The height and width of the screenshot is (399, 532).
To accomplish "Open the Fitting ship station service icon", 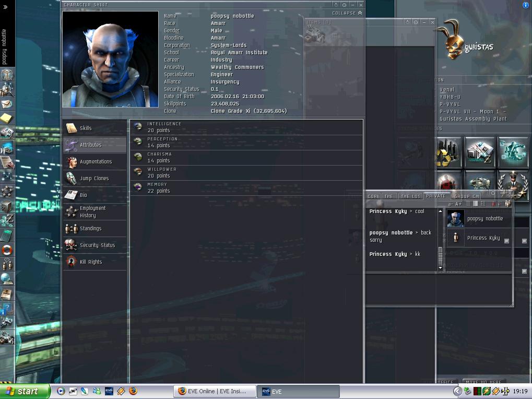I will (x=479, y=180).
